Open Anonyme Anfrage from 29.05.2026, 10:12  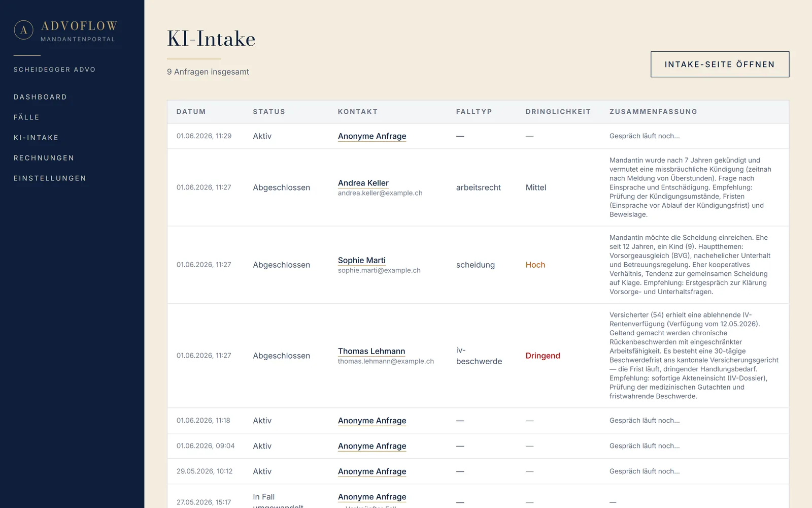[372, 471]
